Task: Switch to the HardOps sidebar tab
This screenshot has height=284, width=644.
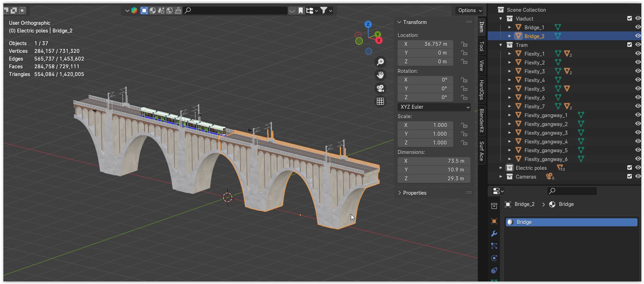Action: point(482,90)
